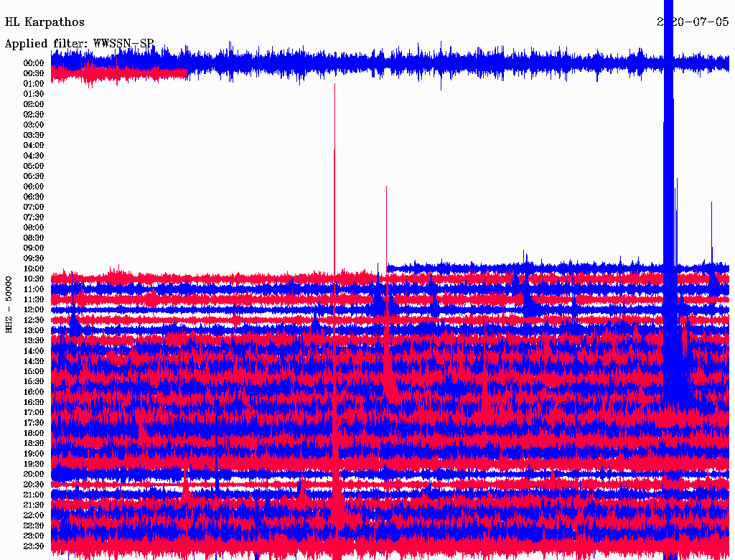Click the '21:30' time label
This screenshot has width=735, height=560.
34,505
